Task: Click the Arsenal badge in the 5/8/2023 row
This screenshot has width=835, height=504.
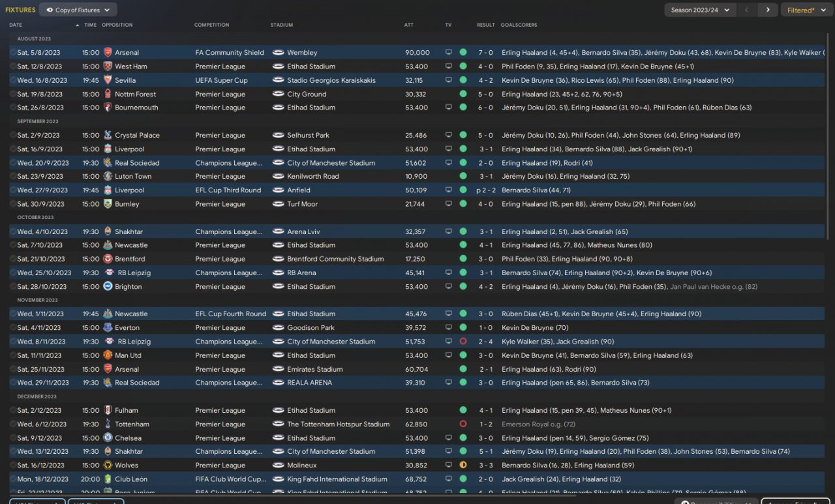Action: coord(108,53)
